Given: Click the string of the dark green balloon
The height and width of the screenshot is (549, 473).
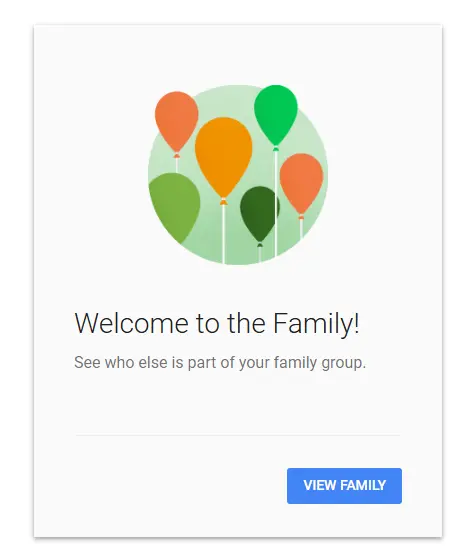Looking at the screenshot, I should [259, 255].
